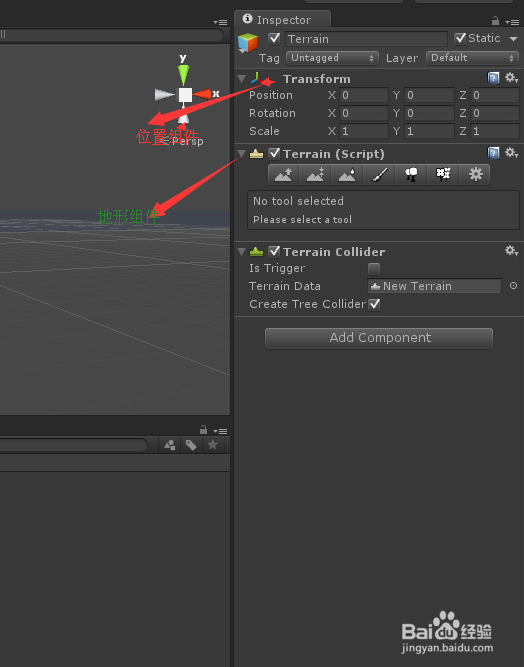
Task: Click the Position Z field
Action: (494, 95)
